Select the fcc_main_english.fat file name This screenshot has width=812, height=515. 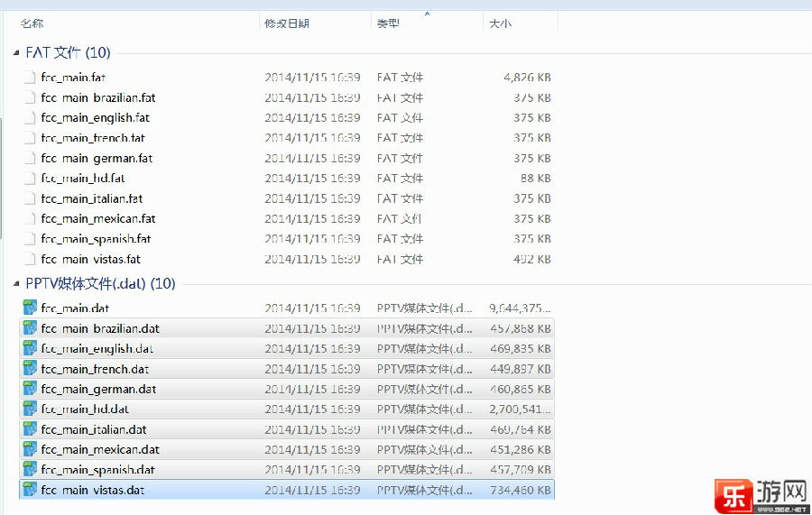(x=95, y=118)
